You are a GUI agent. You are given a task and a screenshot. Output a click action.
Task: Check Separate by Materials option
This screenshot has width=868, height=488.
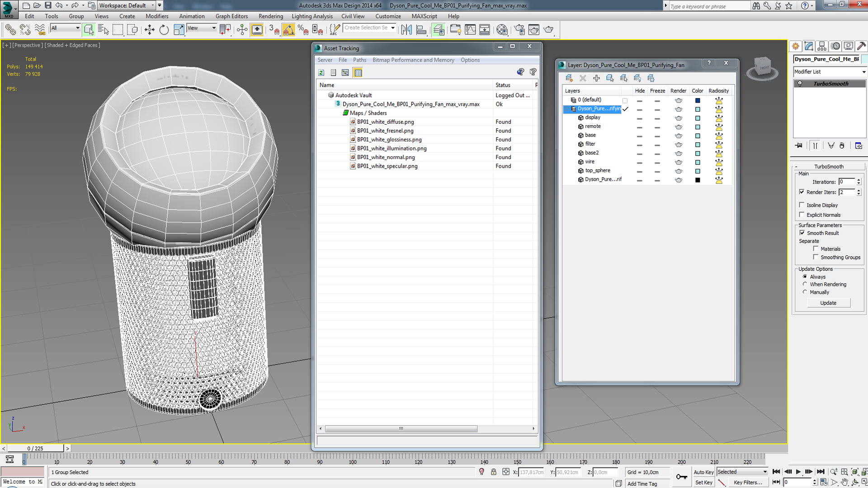point(816,249)
